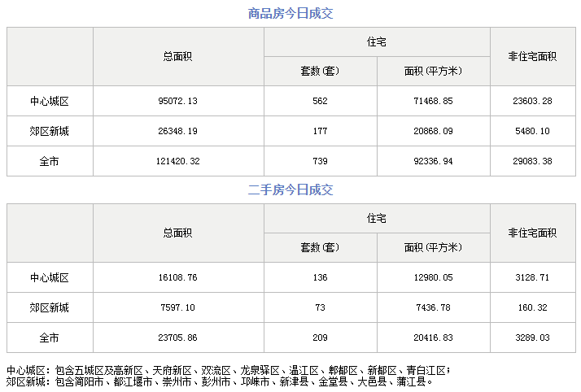Select the value 92336.94
Image resolution: width=581 pixels, height=392 pixels.
pos(433,161)
